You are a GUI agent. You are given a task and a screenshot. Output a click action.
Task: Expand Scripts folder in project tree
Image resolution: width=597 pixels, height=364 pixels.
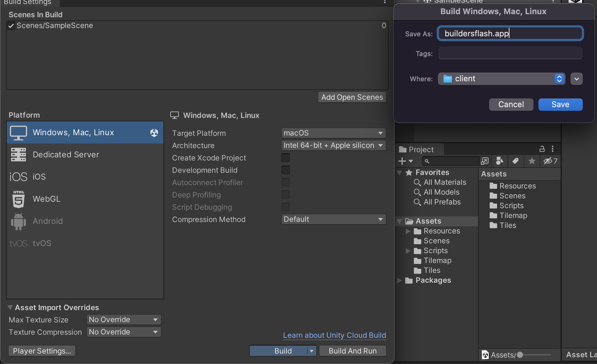408,251
